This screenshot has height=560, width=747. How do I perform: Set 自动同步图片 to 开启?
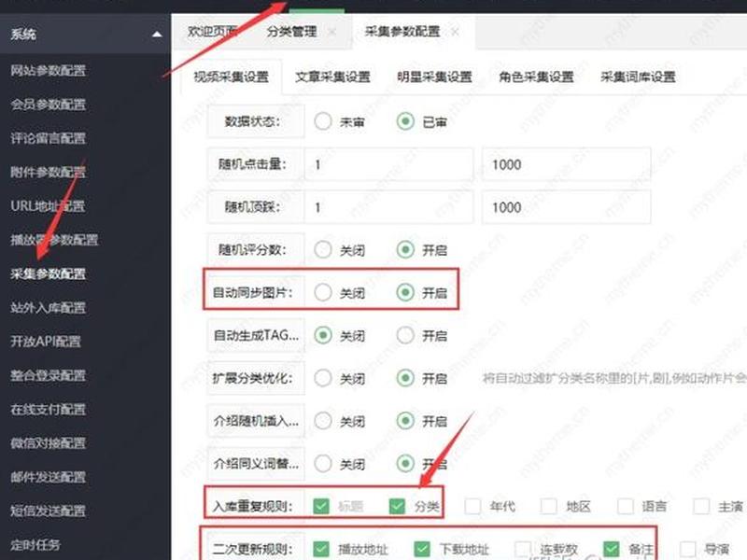pyautogui.click(x=405, y=292)
